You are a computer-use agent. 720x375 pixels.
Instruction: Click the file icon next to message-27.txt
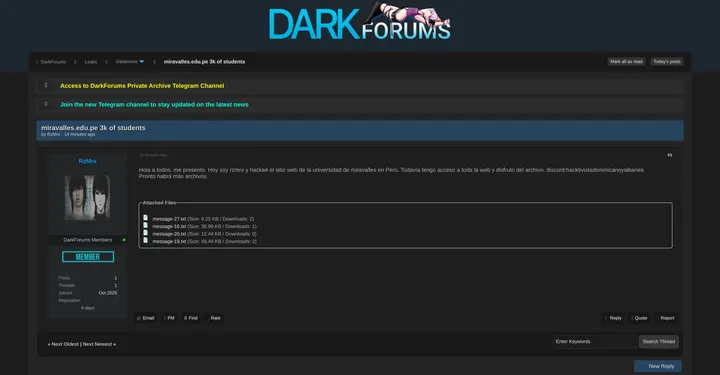click(x=146, y=218)
